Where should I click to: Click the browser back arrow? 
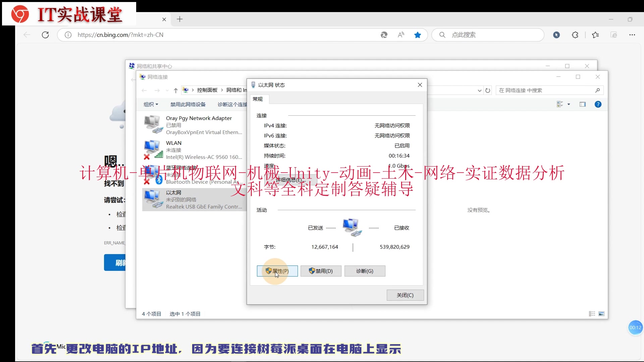tap(27, 35)
